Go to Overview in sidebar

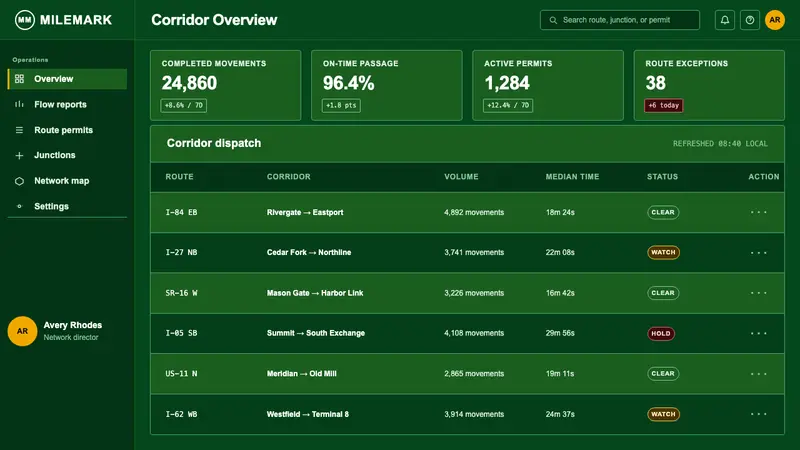point(67,79)
